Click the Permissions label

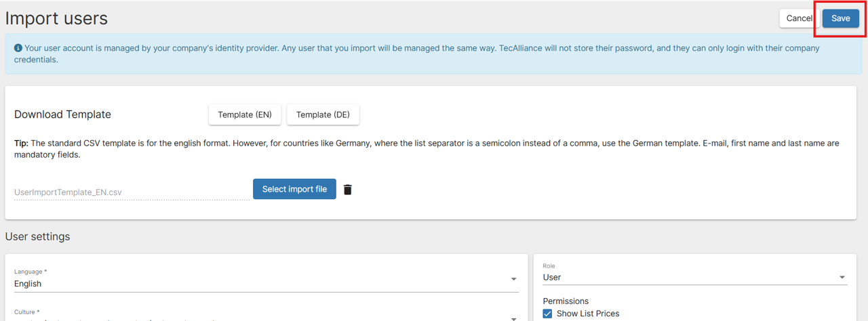click(566, 301)
